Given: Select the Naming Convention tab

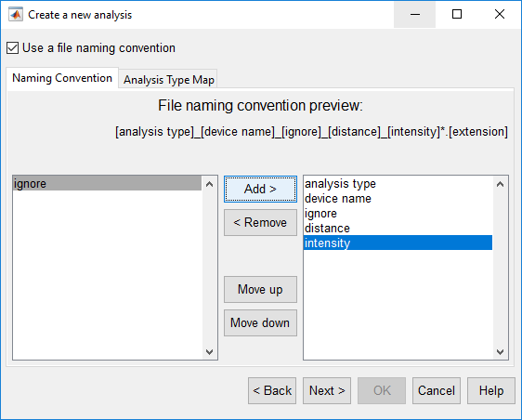Looking at the screenshot, I should tap(62, 78).
